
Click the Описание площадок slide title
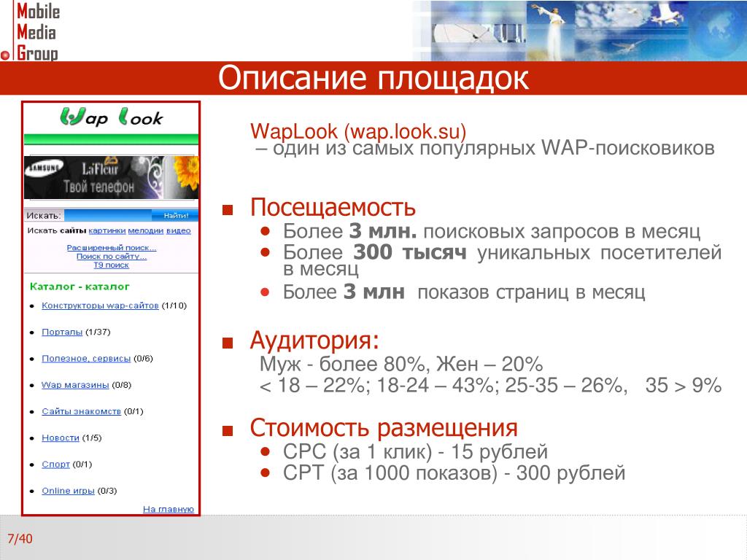[373, 77]
